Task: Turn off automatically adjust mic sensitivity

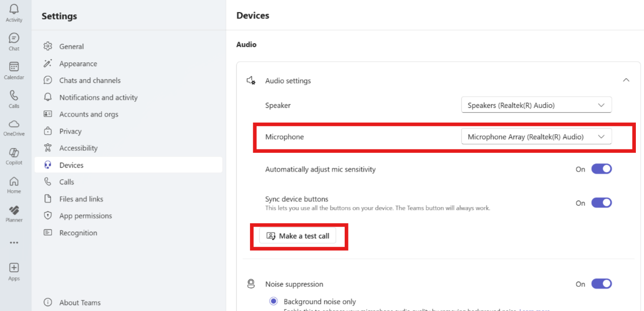Action: (x=601, y=169)
